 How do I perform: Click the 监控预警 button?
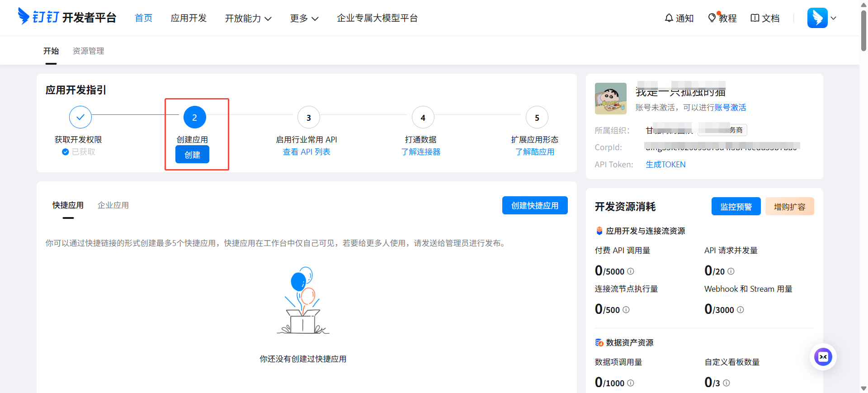point(736,206)
